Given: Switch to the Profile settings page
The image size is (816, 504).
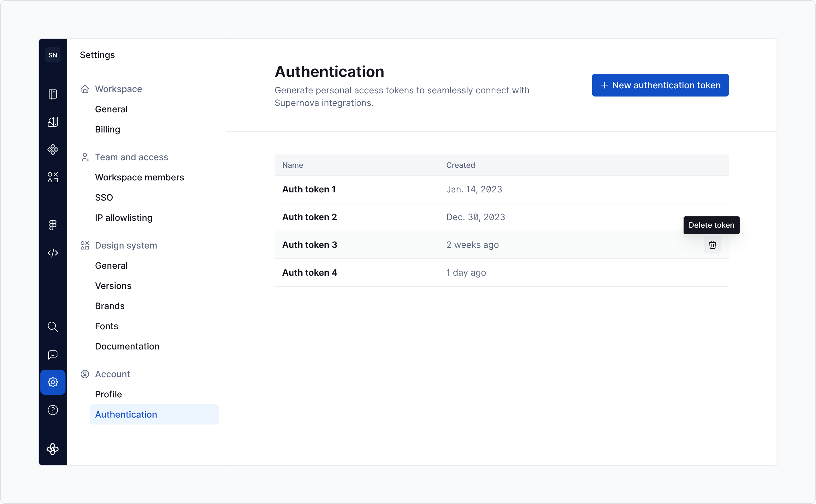Looking at the screenshot, I should (x=108, y=394).
